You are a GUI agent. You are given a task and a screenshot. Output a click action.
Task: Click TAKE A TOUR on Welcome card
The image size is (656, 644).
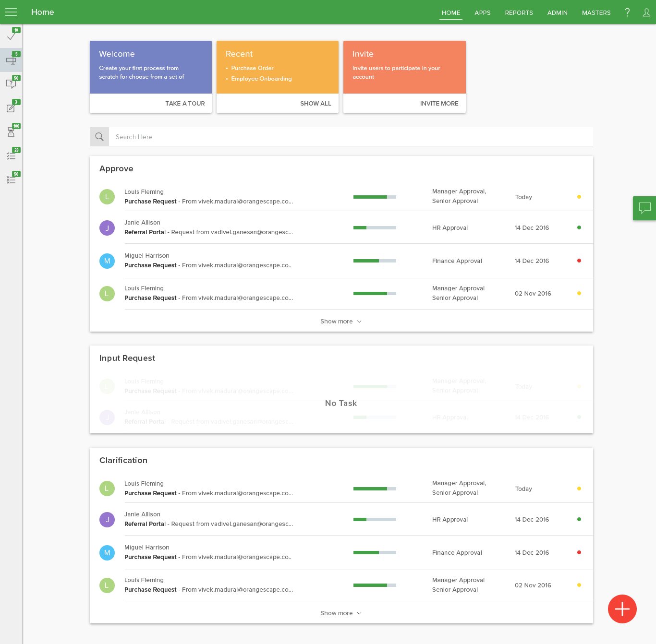pyautogui.click(x=185, y=104)
